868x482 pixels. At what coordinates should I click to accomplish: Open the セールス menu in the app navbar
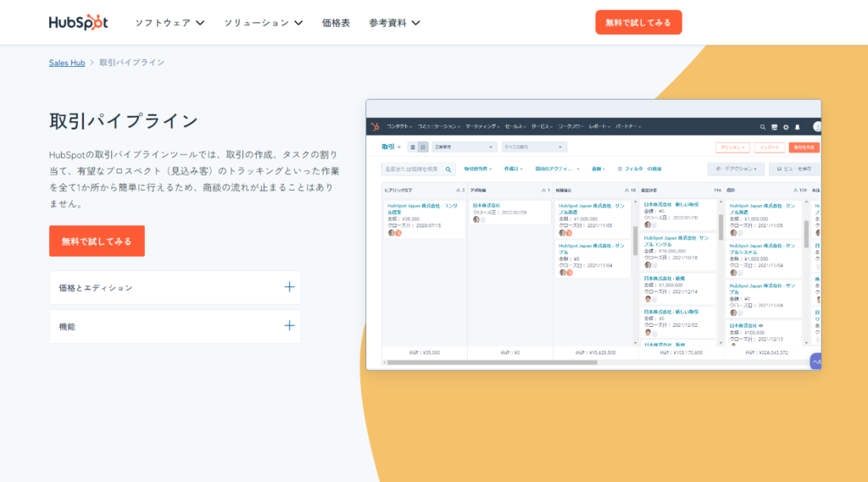515,127
